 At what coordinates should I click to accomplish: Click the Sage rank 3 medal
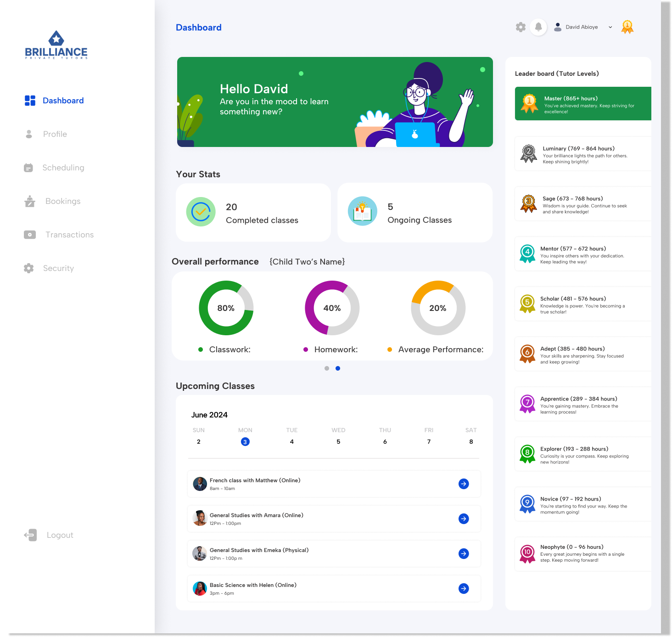pos(528,203)
